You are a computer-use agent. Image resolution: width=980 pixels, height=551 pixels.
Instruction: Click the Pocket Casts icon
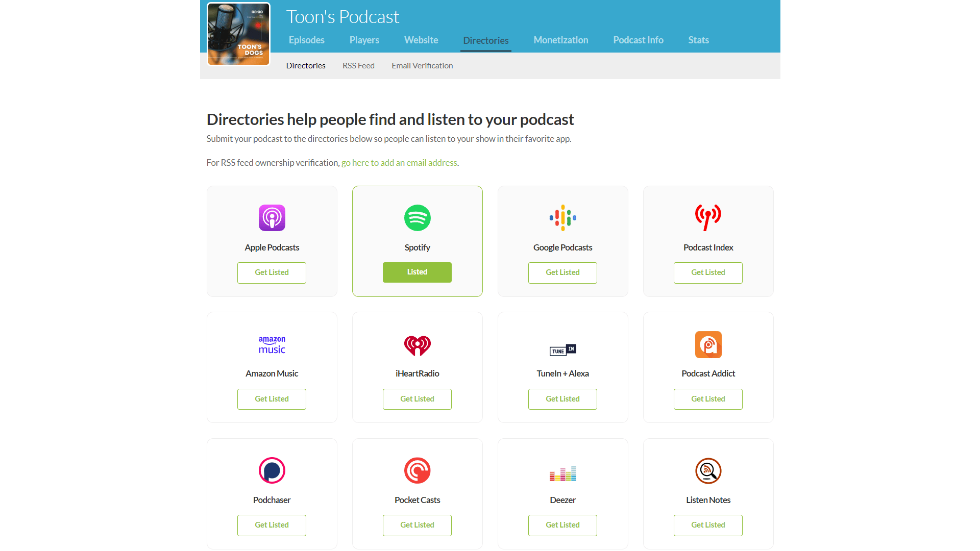coord(417,470)
